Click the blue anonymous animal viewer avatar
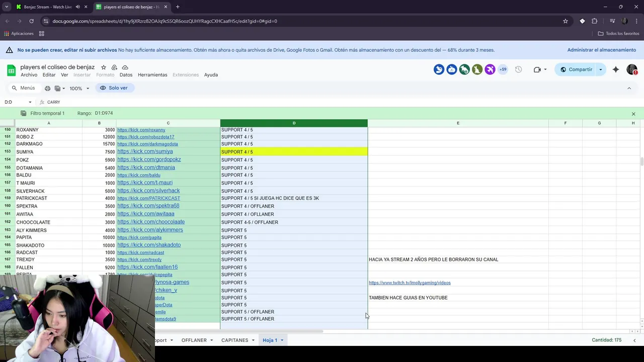644x362 pixels. 439,69
